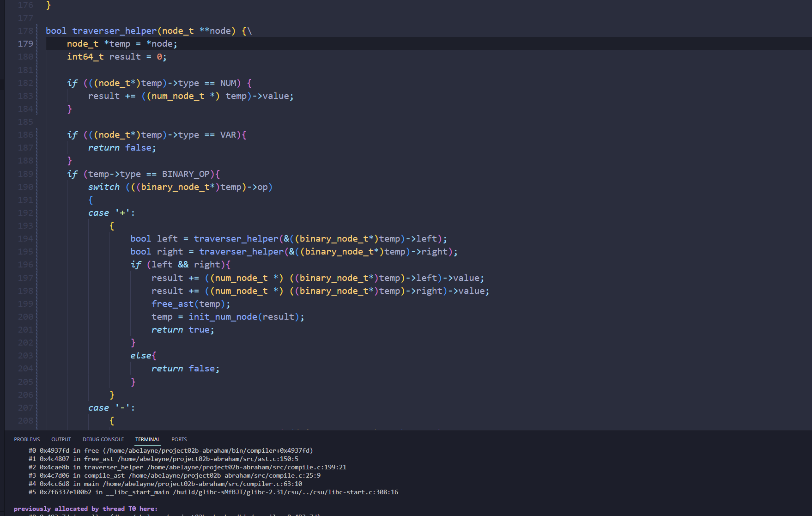Click traverser_helper name in the function definition

coord(114,31)
